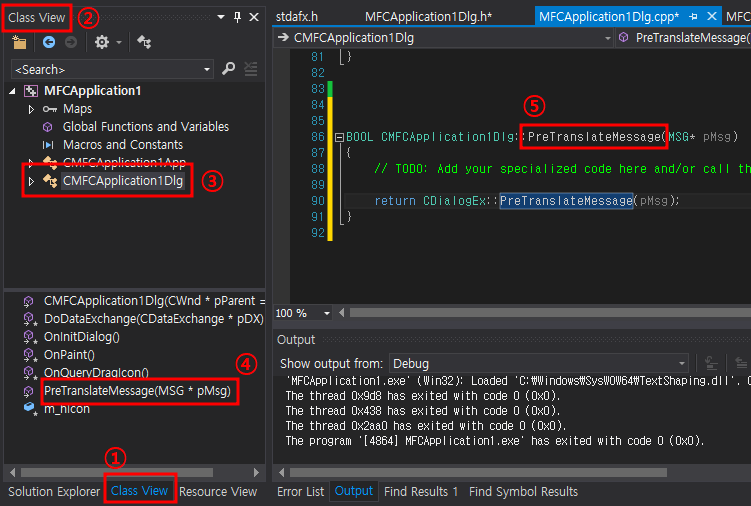The width and height of the screenshot is (751, 506).
Task: Select OnInitDialog() member
Action: click(82, 337)
